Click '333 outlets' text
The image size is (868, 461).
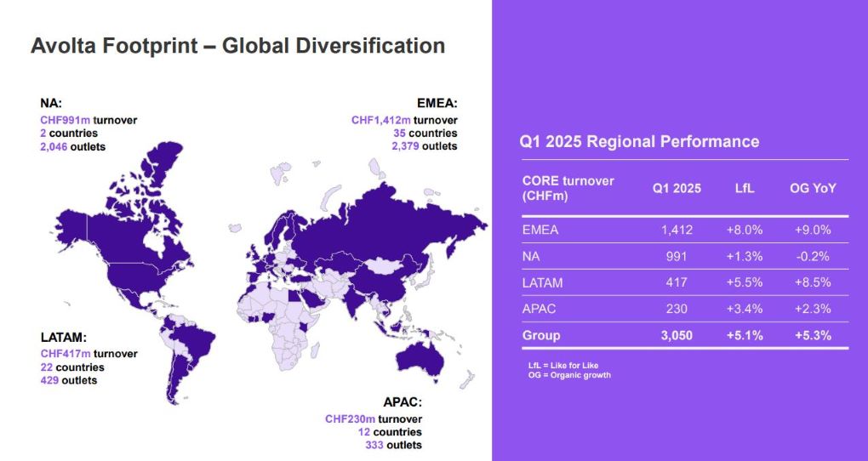tap(393, 445)
